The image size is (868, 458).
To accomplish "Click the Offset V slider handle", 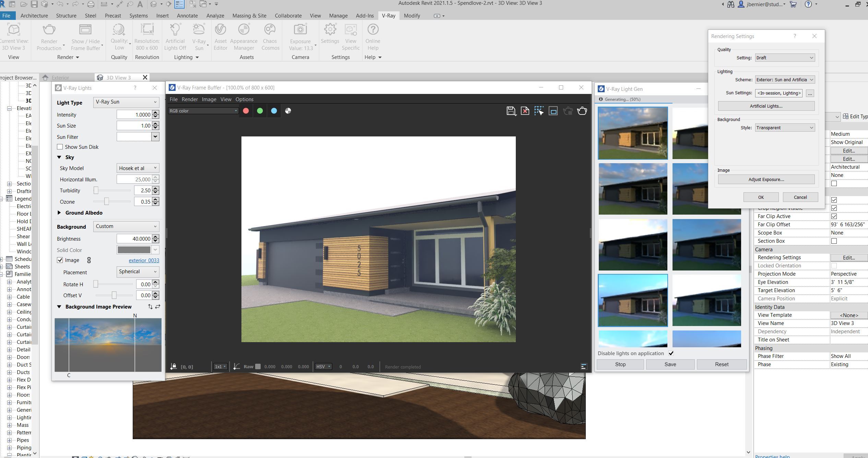I will 114,295.
